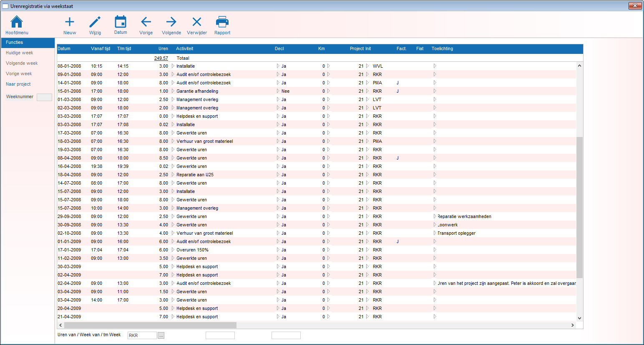
Task: Click the RKR initials input field
Action: tap(142, 335)
